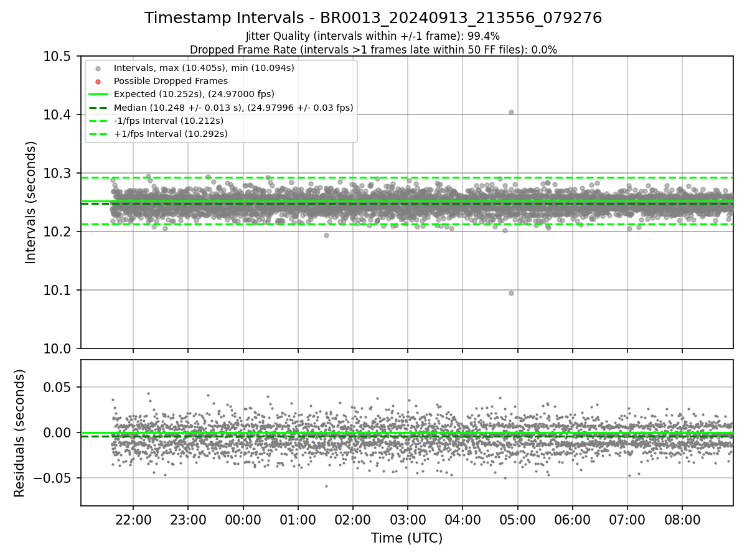Click the Intervals (seconds) y-axis label
747x560 pixels.
click(x=31, y=202)
